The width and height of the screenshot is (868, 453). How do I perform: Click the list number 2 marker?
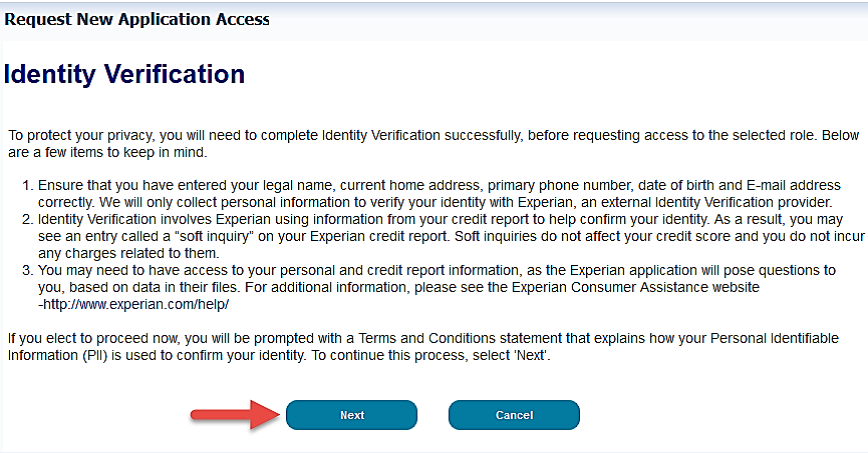(x=27, y=219)
